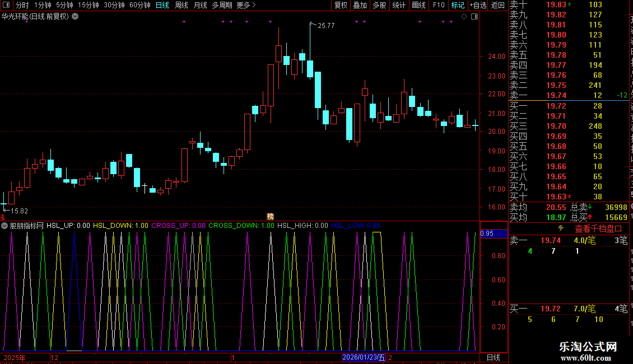Click the 返回 back button
Screen dimensions: 633x364
(498, 5)
